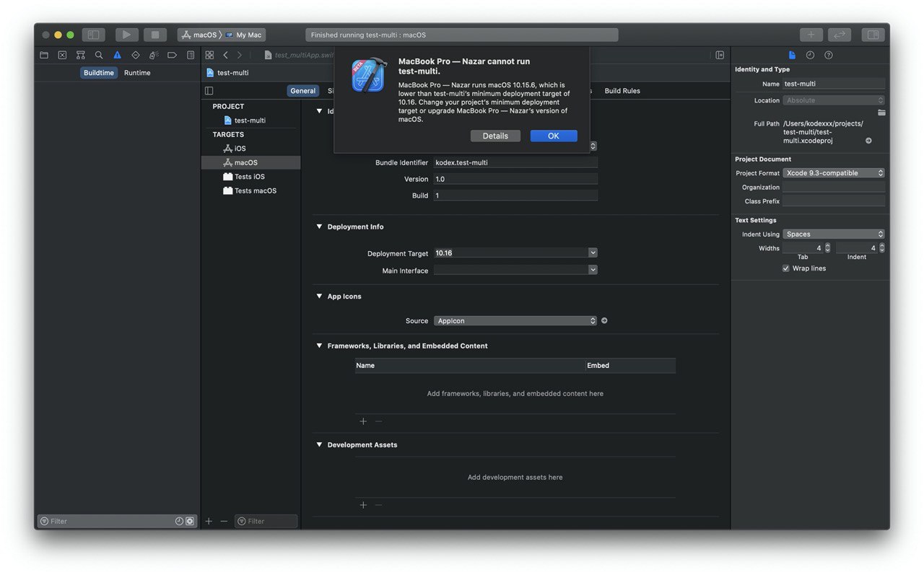
Task: Show the History inspector clock icon
Action: [x=810, y=55]
